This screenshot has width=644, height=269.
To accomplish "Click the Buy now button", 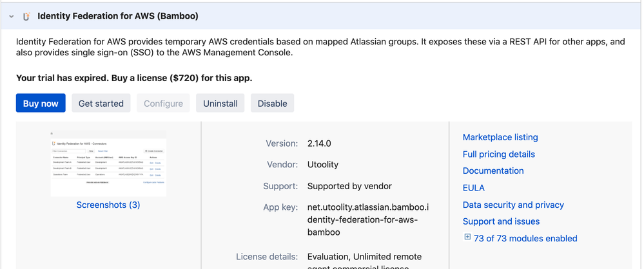I will (x=41, y=104).
